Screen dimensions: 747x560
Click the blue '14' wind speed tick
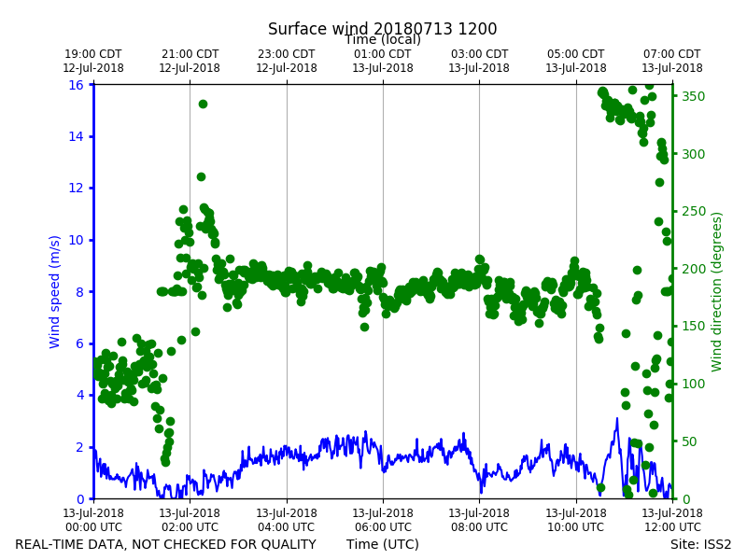76,136
